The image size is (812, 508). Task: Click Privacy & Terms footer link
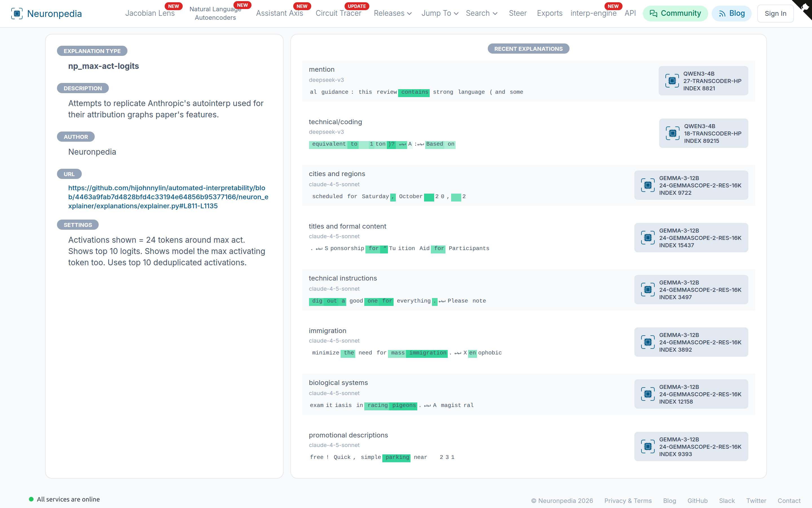(628, 501)
